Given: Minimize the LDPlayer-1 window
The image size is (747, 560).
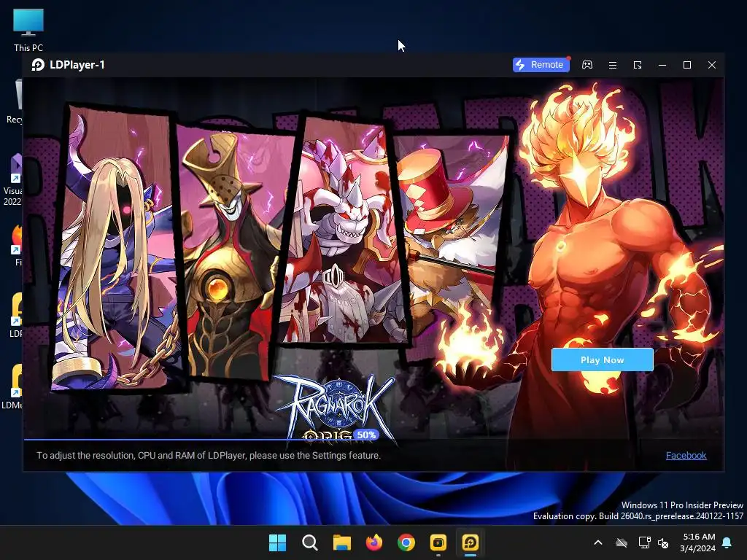Looking at the screenshot, I should 662,65.
